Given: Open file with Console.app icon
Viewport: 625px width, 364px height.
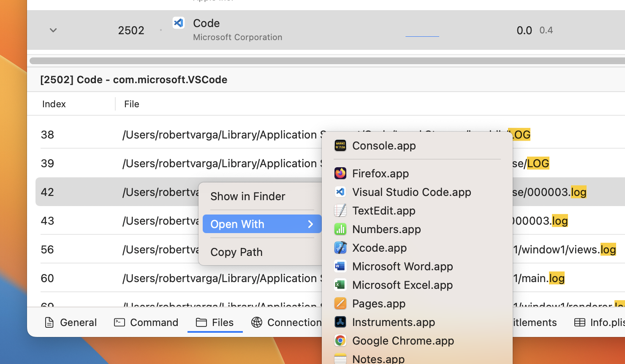Looking at the screenshot, I should (340, 146).
